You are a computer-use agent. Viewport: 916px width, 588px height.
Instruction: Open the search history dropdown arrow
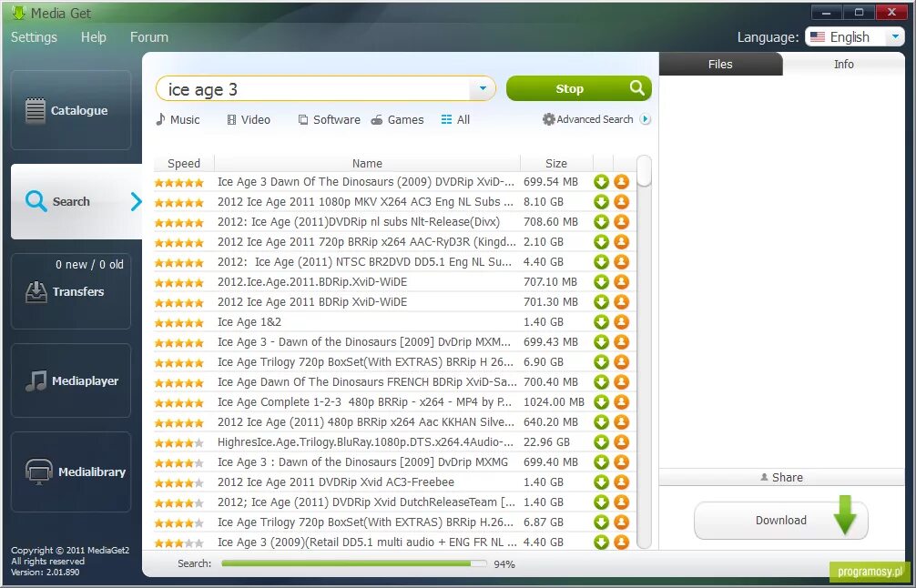tap(483, 89)
